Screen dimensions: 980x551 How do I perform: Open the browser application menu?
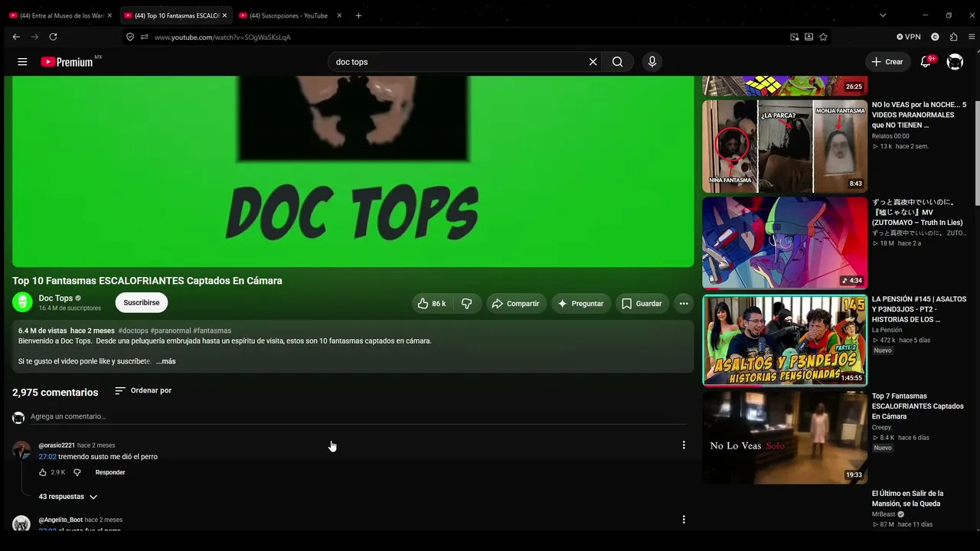point(972,37)
